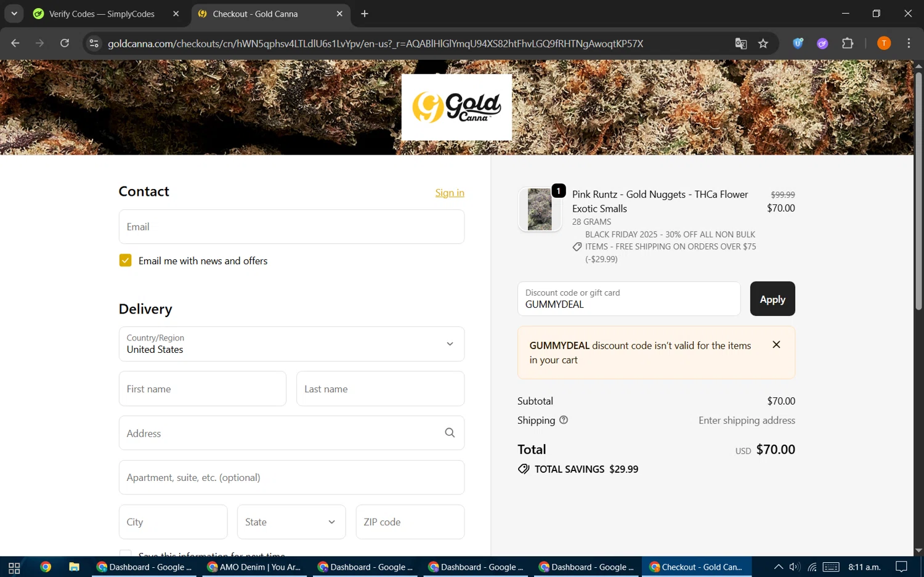This screenshot has height=577, width=924.
Task: Switch to Verify Codes SimplyCodes tab
Action: click(102, 14)
